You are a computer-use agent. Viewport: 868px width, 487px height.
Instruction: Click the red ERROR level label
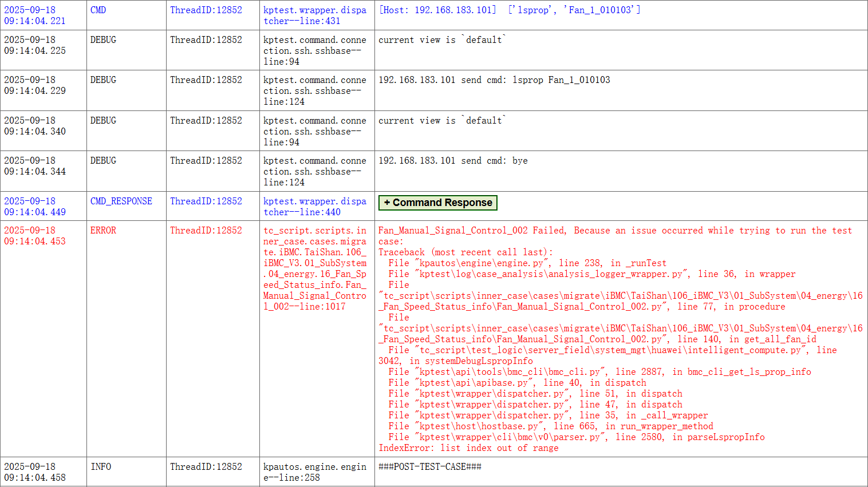(x=103, y=231)
